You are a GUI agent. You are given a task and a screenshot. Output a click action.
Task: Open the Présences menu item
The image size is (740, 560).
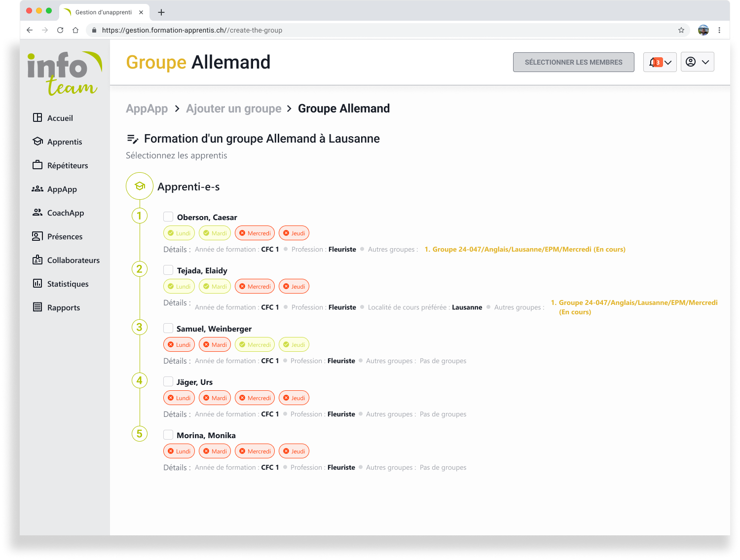(x=65, y=236)
